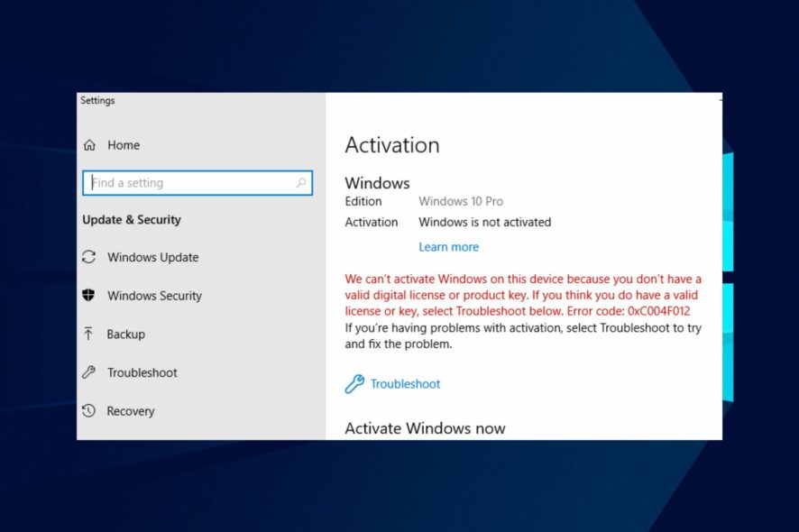Click the Recovery rewind clock icon
799x532 pixels.
pyautogui.click(x=89, y=411)
